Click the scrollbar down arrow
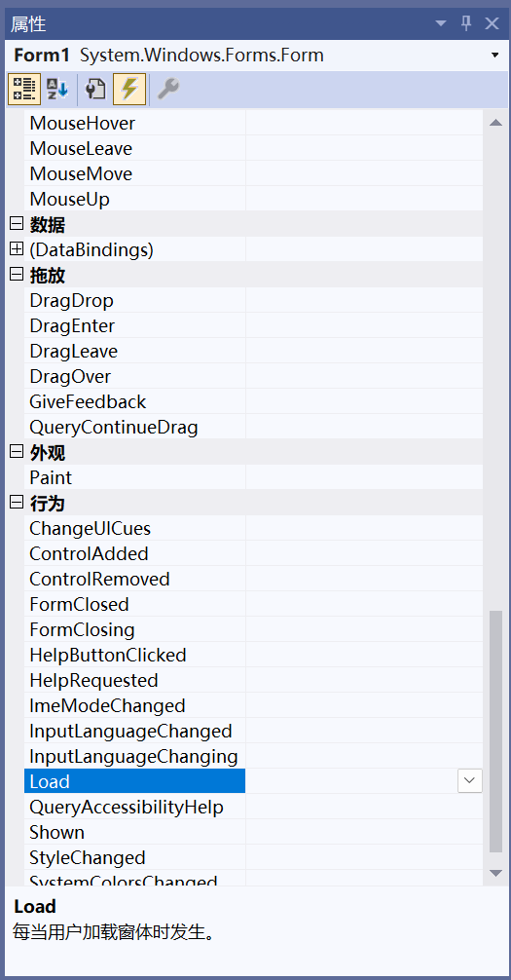511x980 pixels. tap(496, 873)
